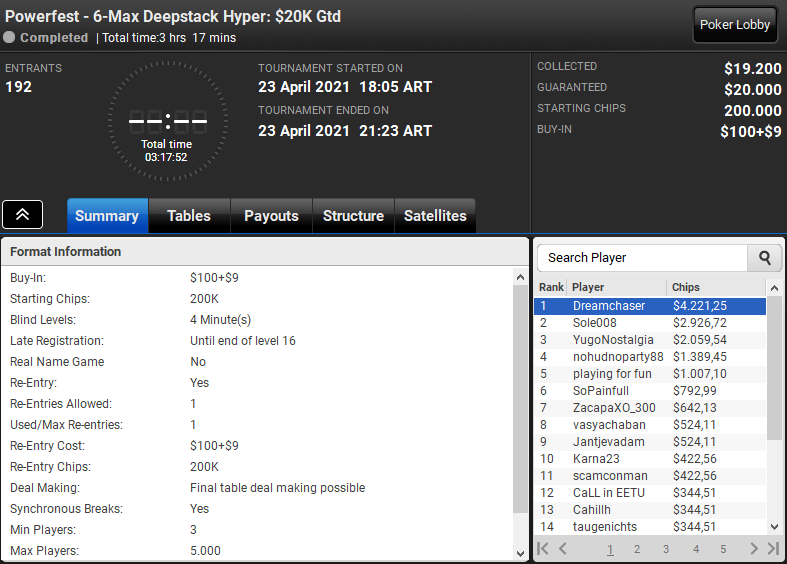Select player YugoNostalgia row
787x564 pixels.
[650, 340]
